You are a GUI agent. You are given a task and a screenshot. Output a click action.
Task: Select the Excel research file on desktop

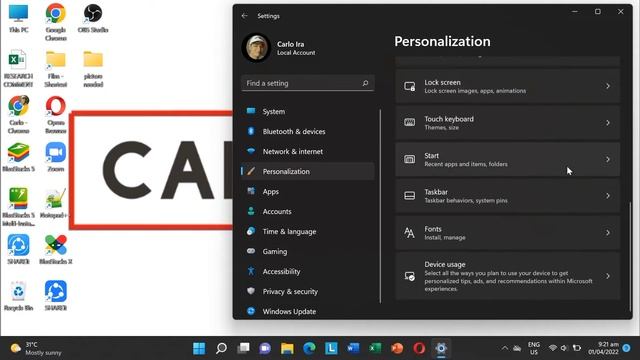18,69
